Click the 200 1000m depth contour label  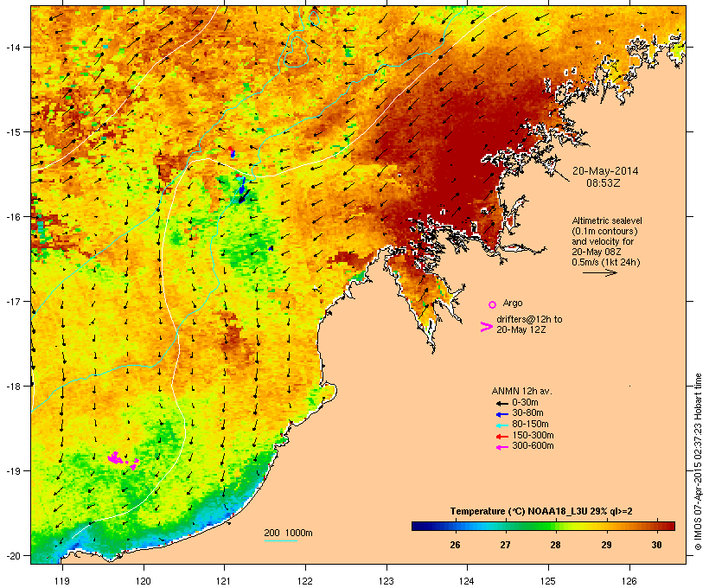pyautogui.click(x=288, y=533)
